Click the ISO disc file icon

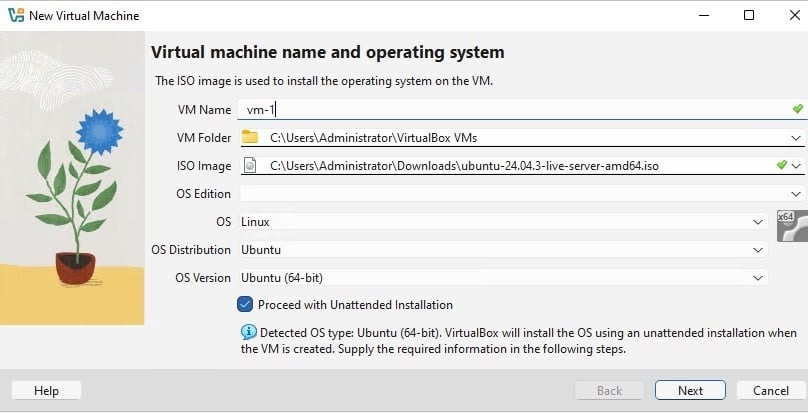coord(250,166)
